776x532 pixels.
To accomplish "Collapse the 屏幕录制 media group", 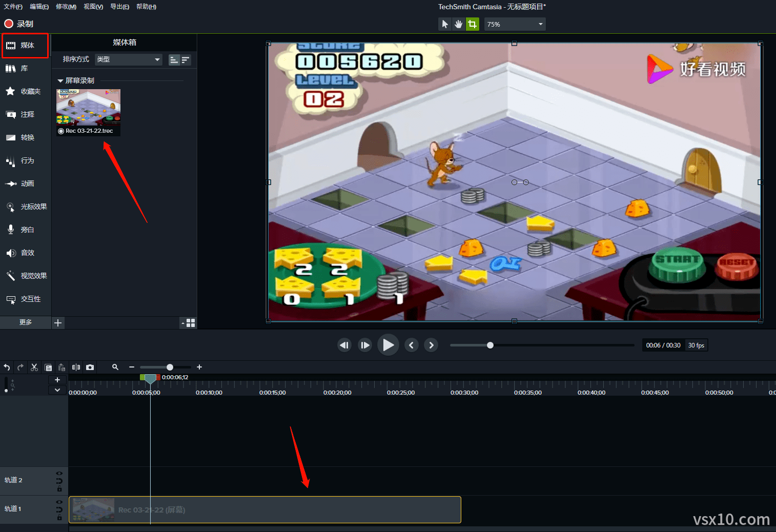I will (x=60, y=81).
